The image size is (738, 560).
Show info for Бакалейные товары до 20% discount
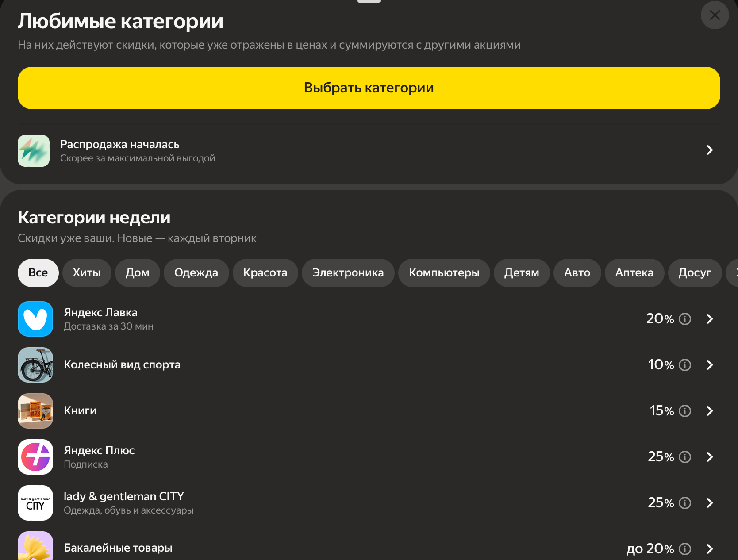click(685, 549)
